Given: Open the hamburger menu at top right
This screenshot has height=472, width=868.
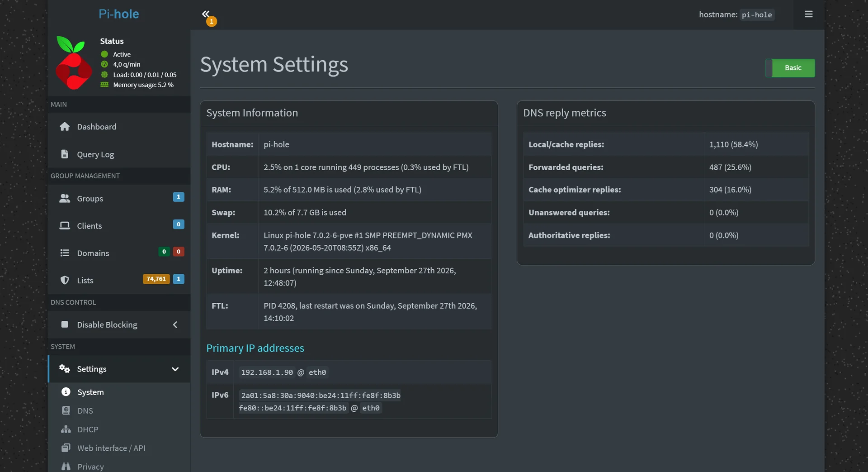Looking at the screenshot, I should coord(809,14).
